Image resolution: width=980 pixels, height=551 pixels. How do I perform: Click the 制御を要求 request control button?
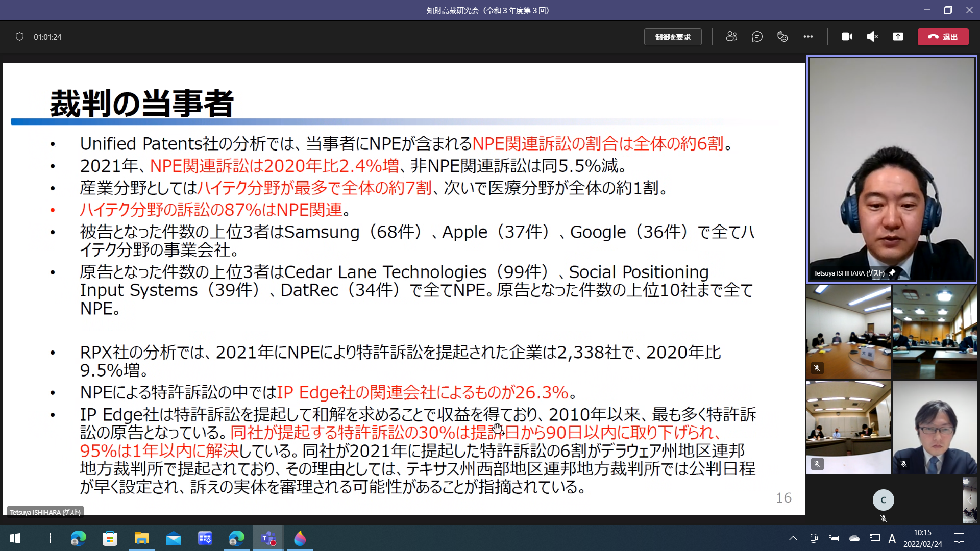(x=673, y=37)
